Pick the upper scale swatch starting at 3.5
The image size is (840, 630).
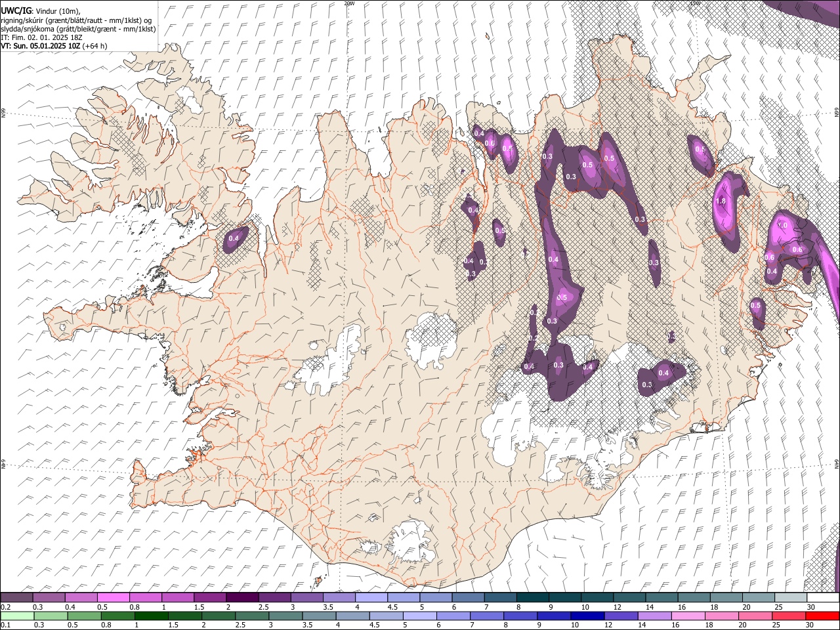(339, 598)
